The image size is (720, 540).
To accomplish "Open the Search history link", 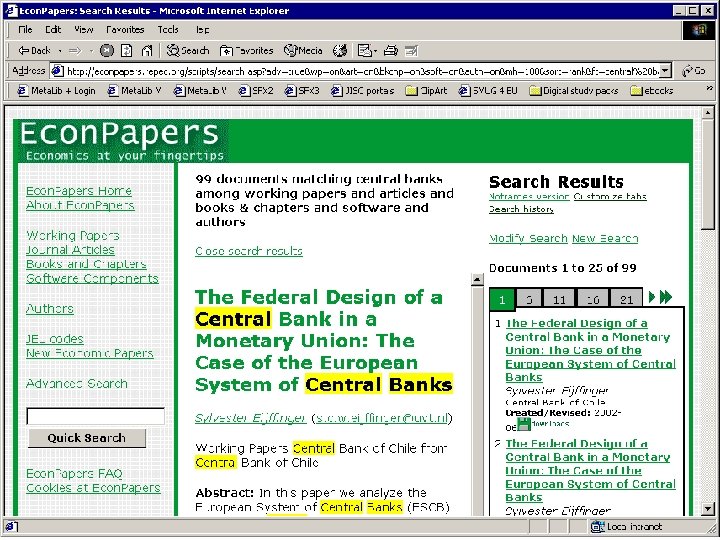I will click(x=521, y=209).
